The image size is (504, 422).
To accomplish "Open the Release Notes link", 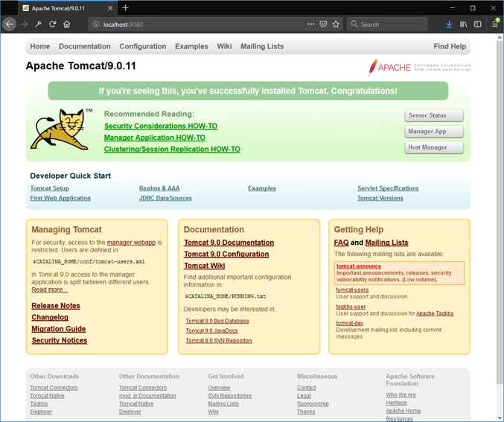I will click(56, 306).
